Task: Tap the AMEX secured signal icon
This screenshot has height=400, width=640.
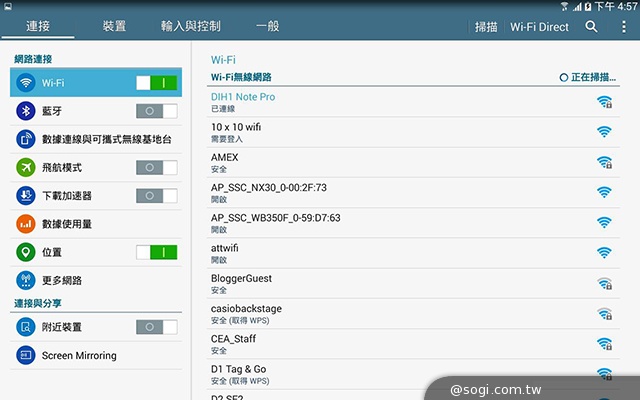Action: (x=604, y=162)
